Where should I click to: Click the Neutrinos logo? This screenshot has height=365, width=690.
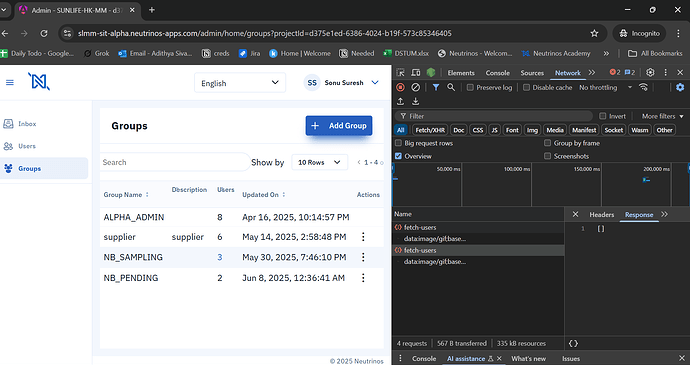click(x=39, y=82)
